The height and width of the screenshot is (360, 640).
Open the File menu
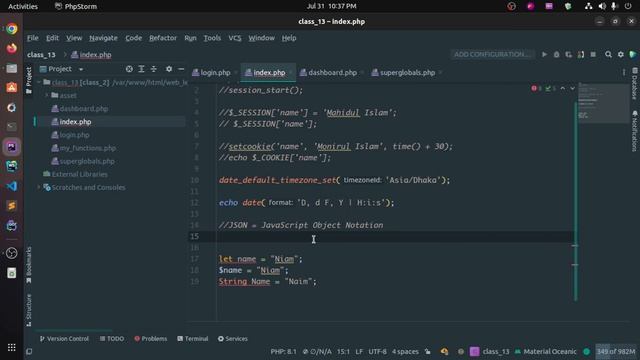coord(33,38)
